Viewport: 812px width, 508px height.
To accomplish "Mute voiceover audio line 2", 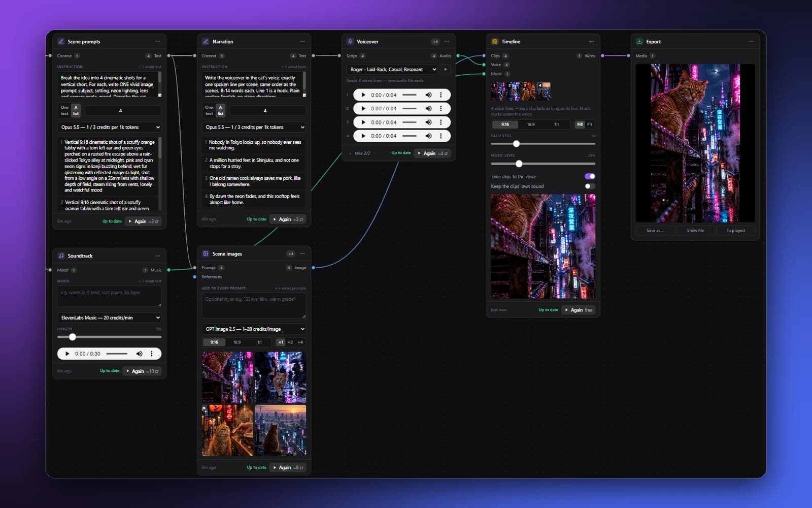I will pyautogui.click(x=428, y=109).
